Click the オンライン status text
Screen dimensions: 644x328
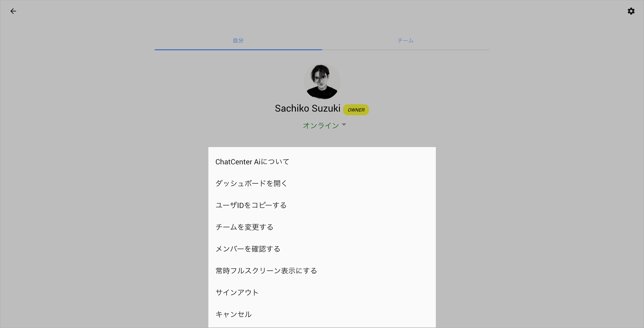click(321, 126)
